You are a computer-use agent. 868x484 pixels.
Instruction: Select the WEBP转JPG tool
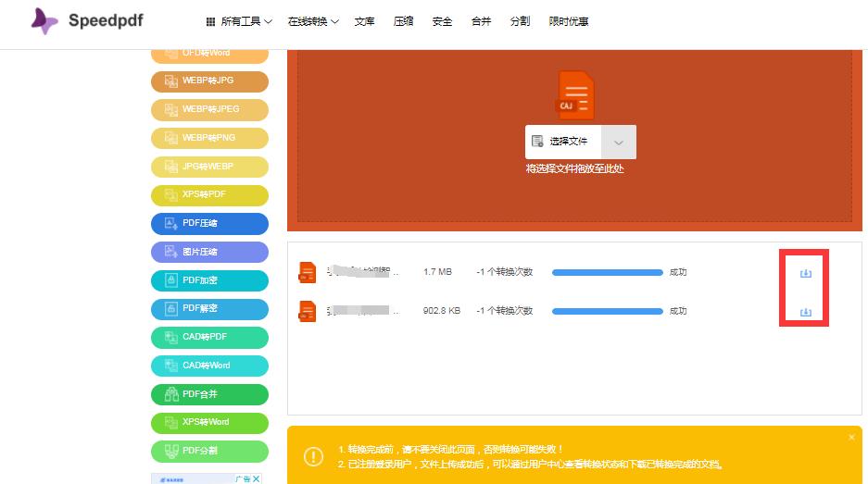click(209, 81)
